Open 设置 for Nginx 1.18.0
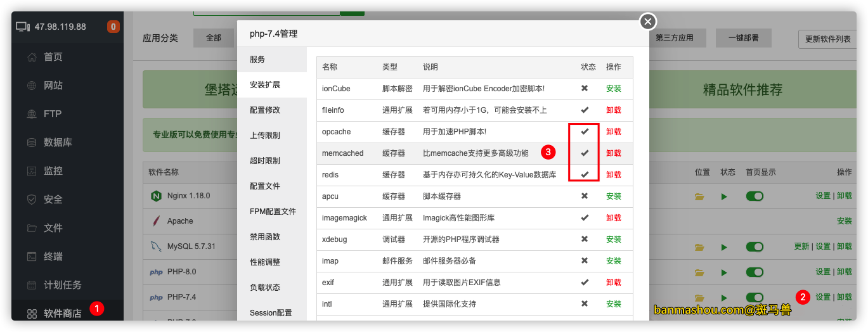This screenshot has width=868, height=332. click(x=823, y=196)
